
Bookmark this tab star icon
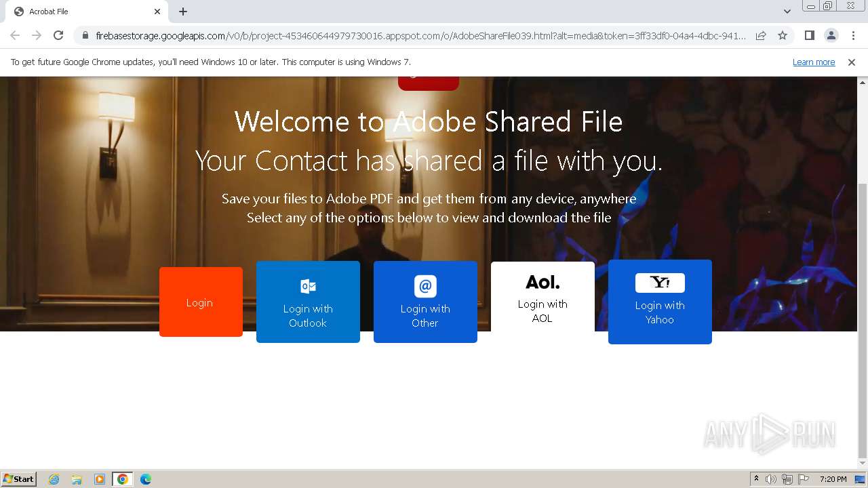click(x=783, y=35)
